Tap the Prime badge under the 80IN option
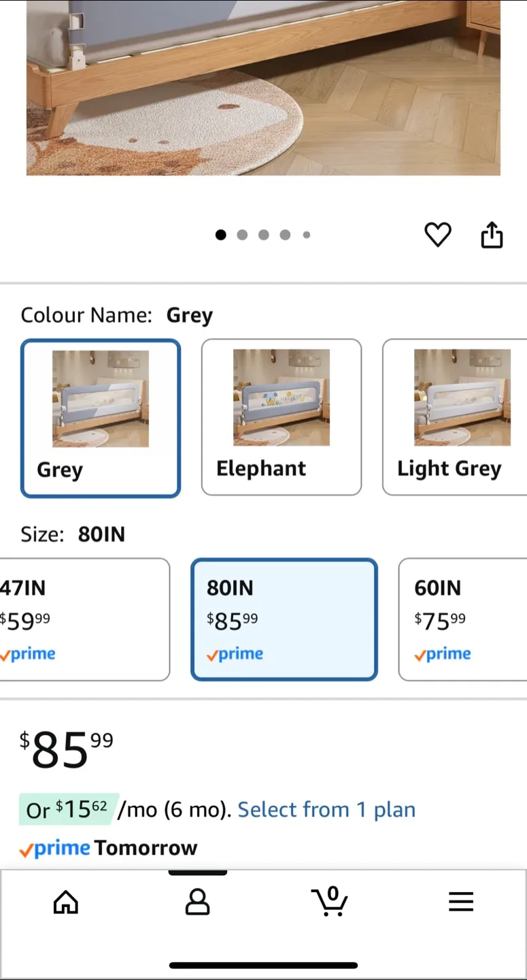 click(x=235, y=653)
